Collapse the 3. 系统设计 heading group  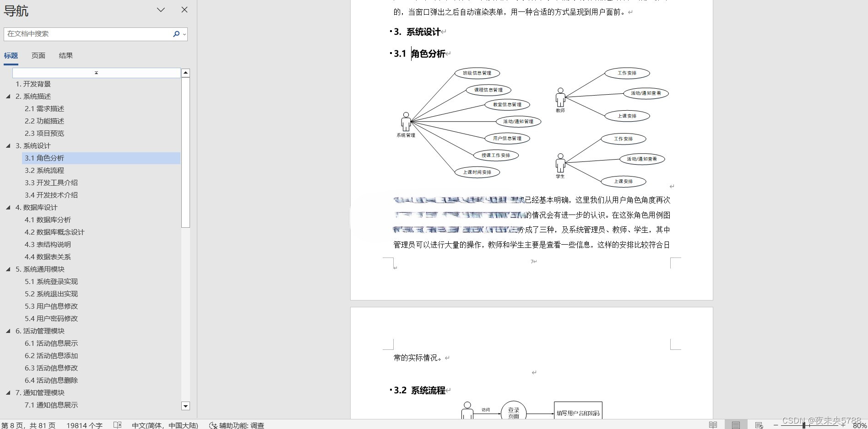point(8,145)
